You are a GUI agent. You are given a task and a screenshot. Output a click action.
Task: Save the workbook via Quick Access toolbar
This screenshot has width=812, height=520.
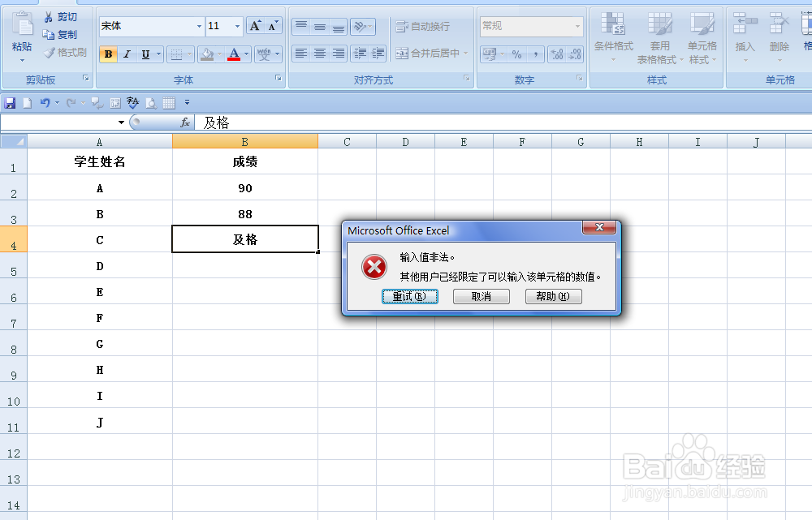tap(10, 103)
